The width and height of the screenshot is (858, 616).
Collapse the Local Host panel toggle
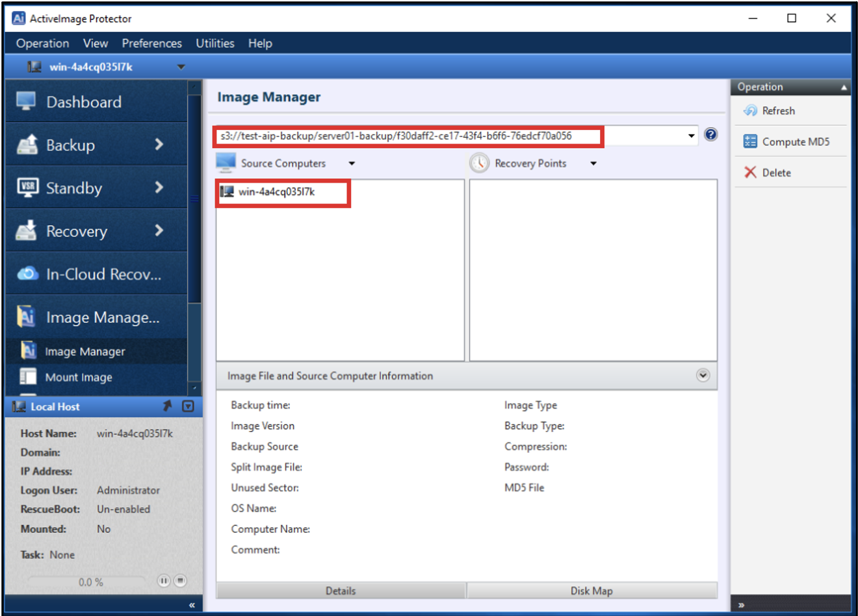pos(188,406)
